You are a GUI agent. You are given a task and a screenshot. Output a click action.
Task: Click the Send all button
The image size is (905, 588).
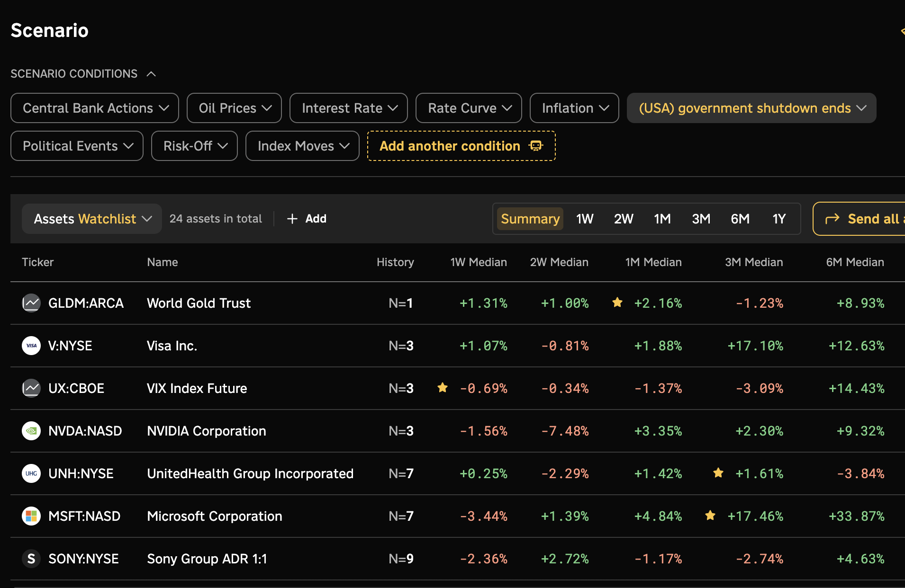pyautogui.click(x=859, y=219)
